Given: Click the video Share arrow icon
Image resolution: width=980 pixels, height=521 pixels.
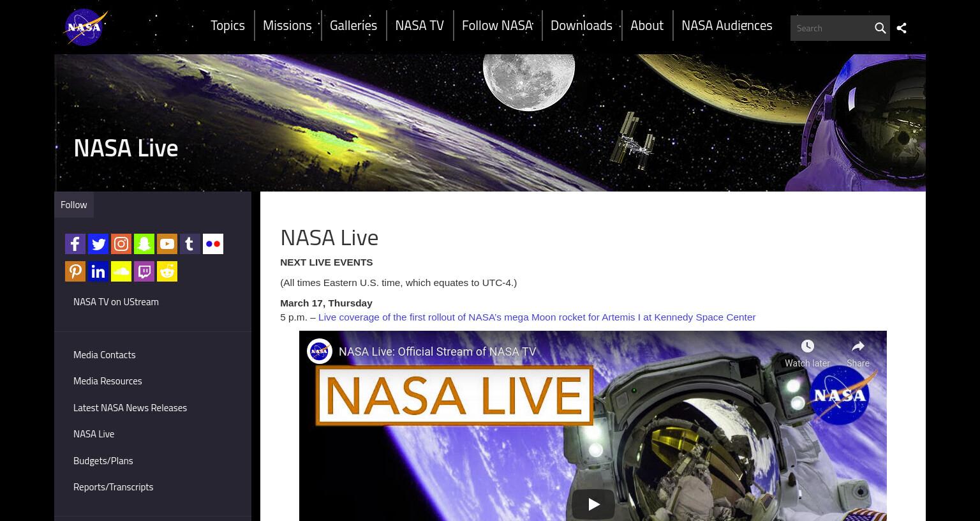Looking at the screenshot, I should (x=858, y=346).
